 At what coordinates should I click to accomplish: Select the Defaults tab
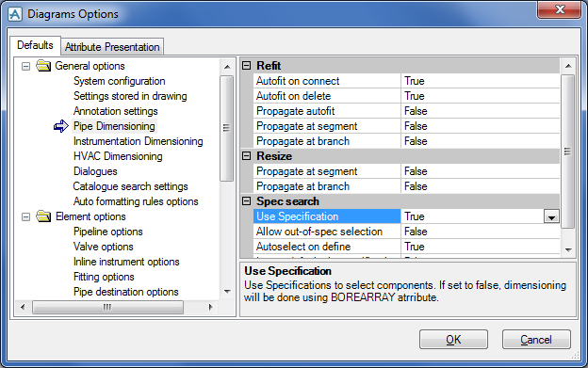point(35,45)
